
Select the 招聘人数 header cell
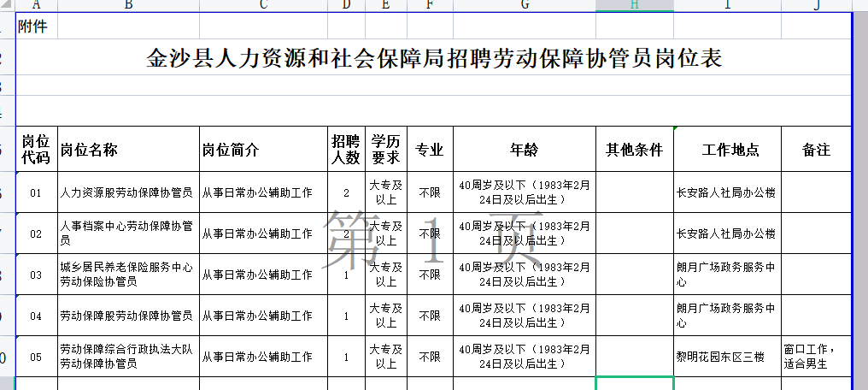[347, 150]
